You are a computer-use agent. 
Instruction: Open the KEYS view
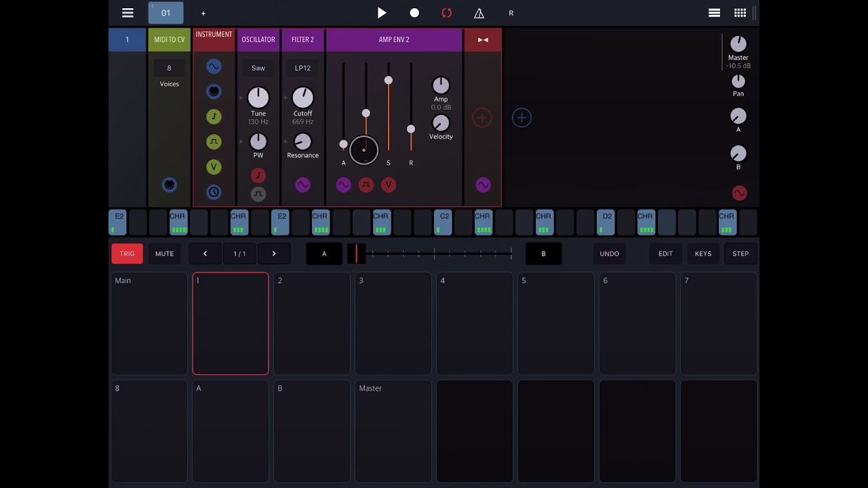click(703, 253)
